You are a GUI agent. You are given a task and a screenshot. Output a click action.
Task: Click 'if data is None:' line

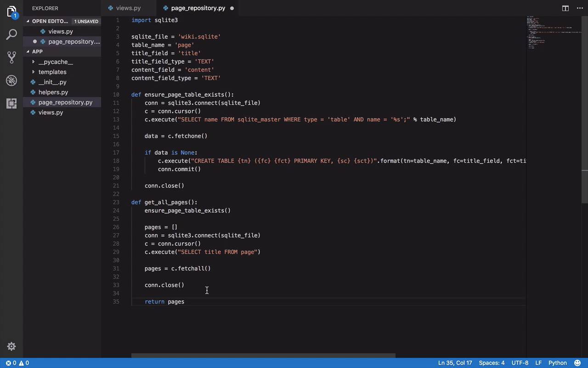tap(171, 153)
